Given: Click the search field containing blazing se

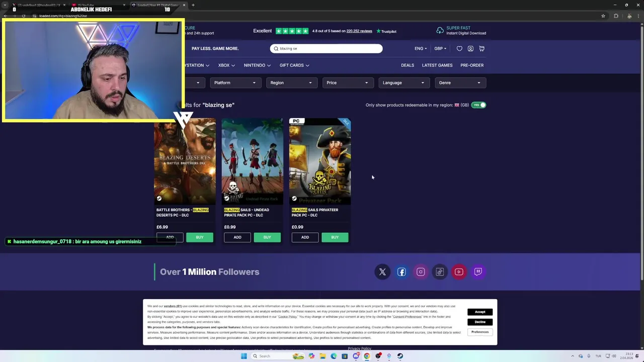Looking at the screenshot, I should pos(326,49).
